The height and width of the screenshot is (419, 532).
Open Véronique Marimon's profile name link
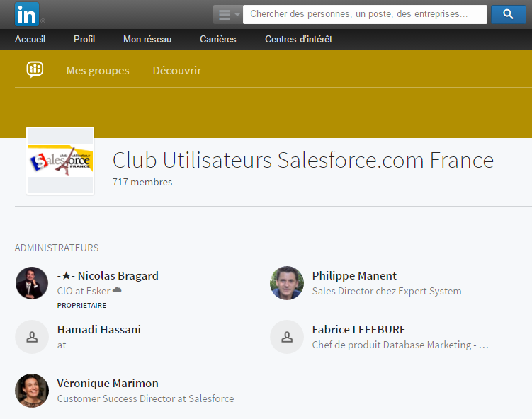click(108, 383)
